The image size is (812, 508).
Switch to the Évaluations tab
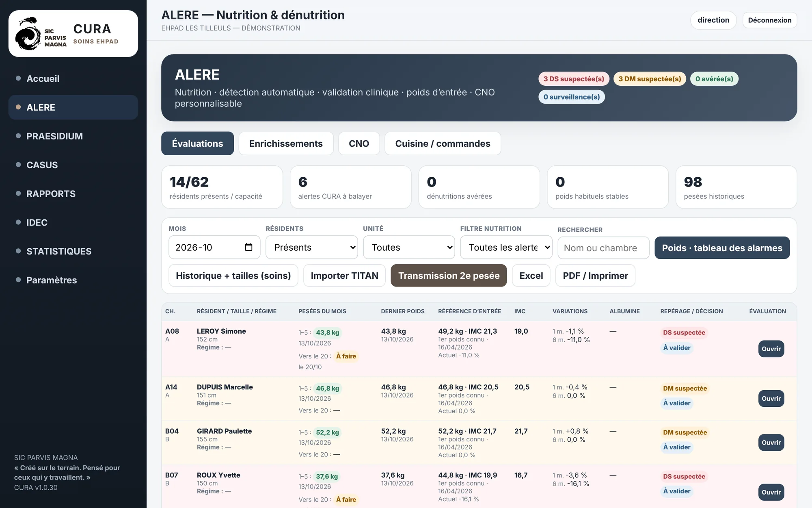(x=197, y=143)
